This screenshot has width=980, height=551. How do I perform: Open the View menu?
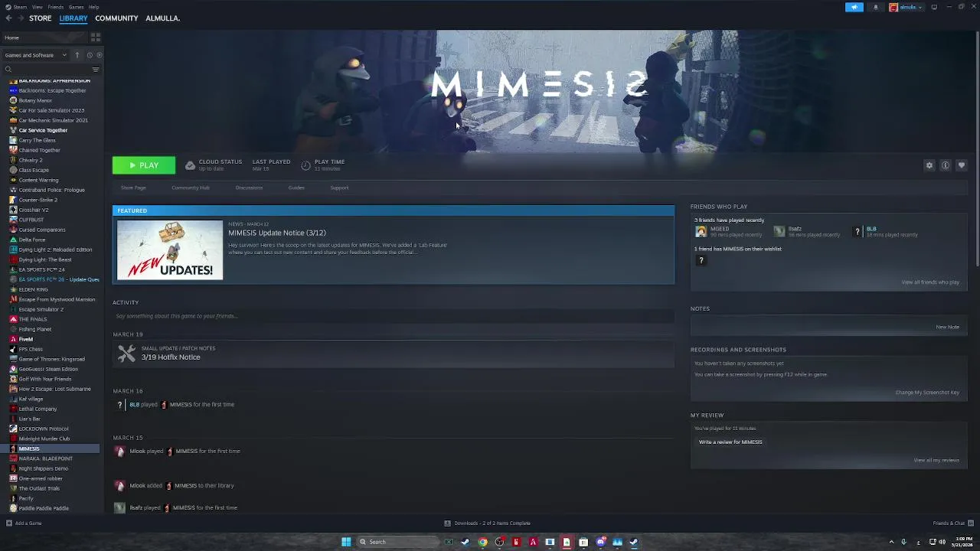(x=37, y=7)
